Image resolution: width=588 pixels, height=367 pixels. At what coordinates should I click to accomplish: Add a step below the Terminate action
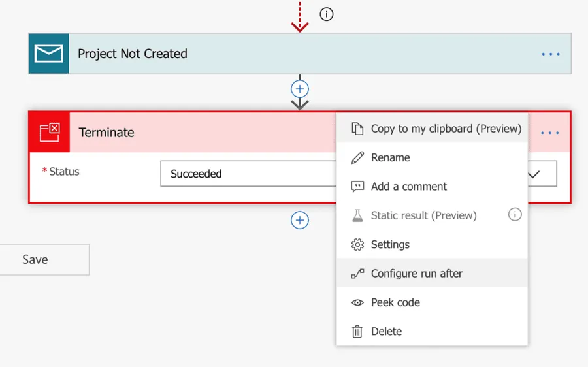tap(300, 221)
